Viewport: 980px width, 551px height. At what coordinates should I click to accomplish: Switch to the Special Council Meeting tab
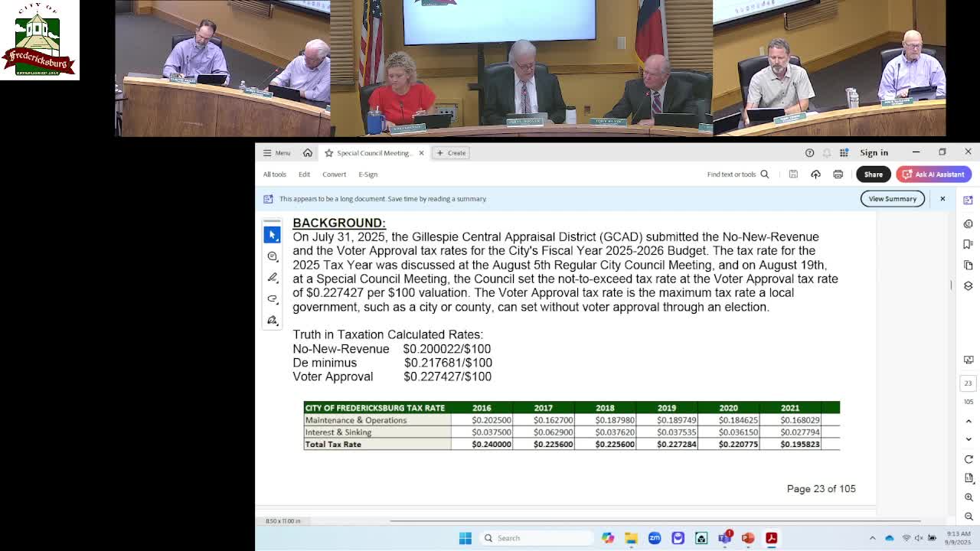pyautogui.click(x=374, y=152)
